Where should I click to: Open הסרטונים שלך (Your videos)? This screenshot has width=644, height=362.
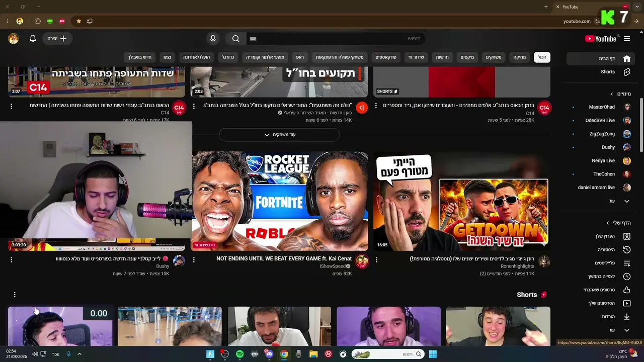coord(600,303)
